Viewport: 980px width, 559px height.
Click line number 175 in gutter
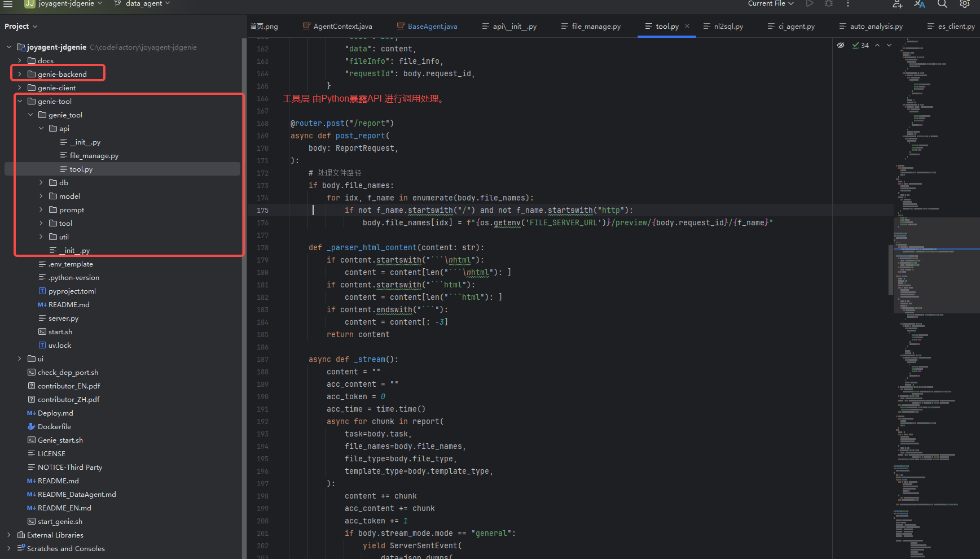263,210
